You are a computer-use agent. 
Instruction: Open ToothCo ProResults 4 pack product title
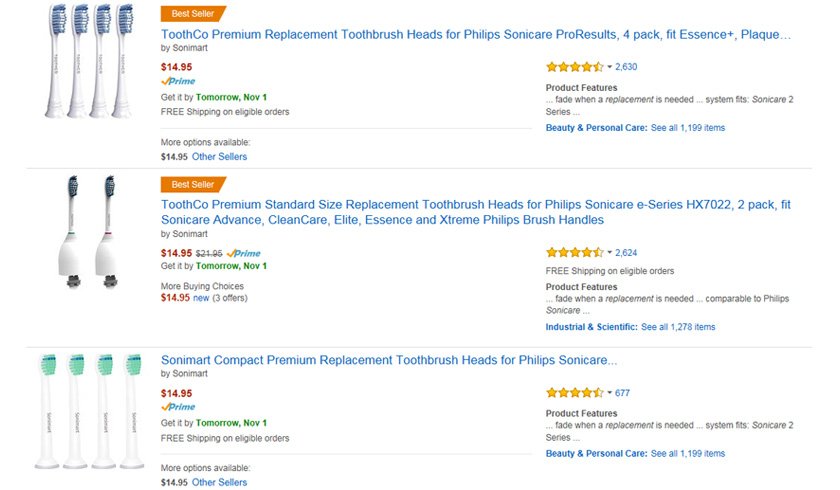click(476, 35)
